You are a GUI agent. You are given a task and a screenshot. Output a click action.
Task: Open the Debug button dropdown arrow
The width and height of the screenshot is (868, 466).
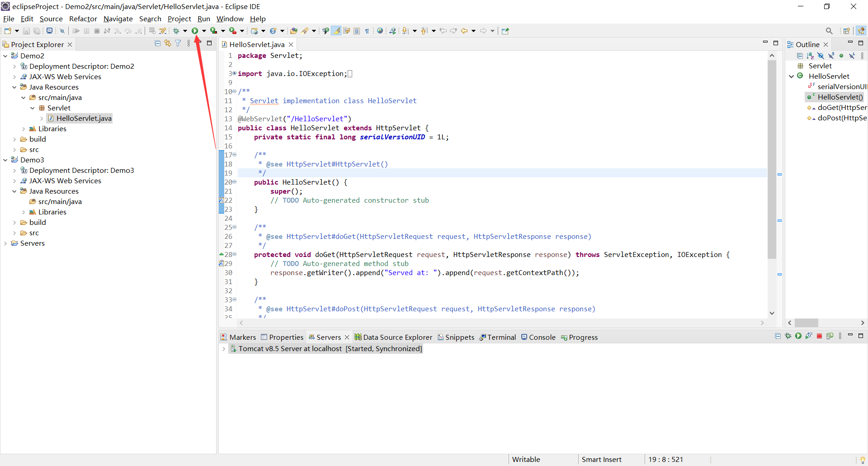185,31
